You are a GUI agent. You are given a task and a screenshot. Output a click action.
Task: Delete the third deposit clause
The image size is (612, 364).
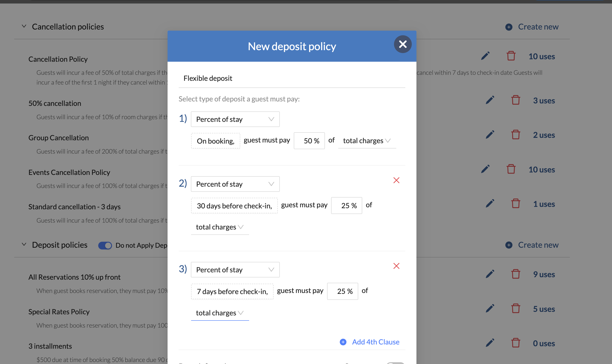(x=396, y=266)
